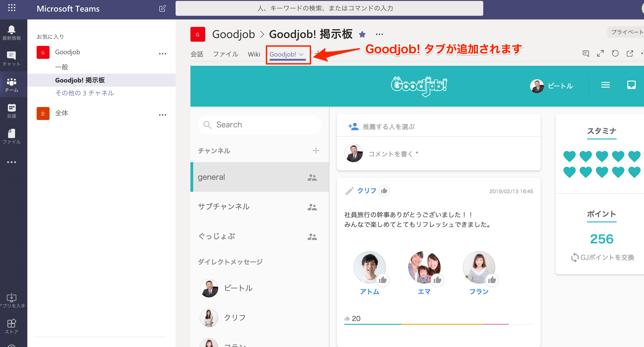Open ストア in the left rail
The image size is (644, 347).
12,327
